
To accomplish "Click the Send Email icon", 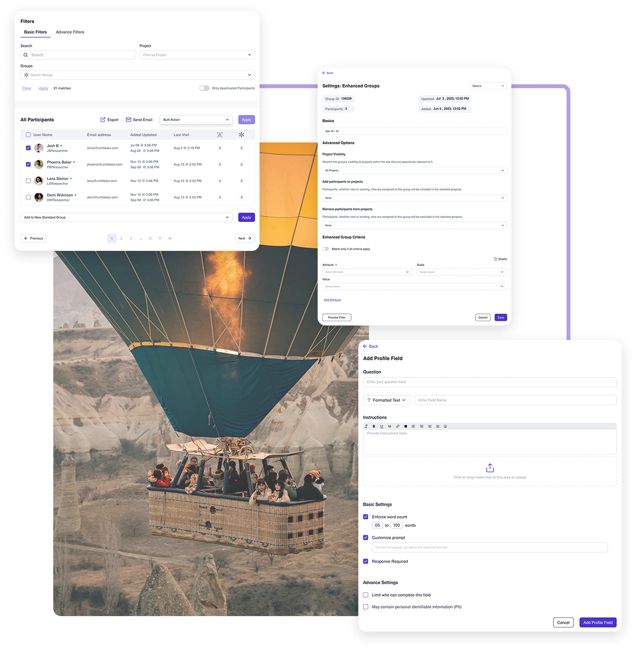I will (x=129, y=119).
